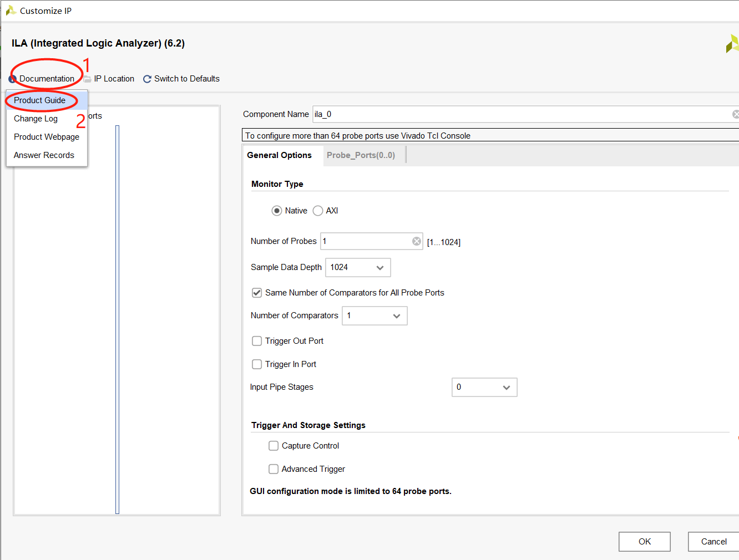This screenshot has width=739, height=560.
Task: Enable Capture Control checkbox
Action: pyautogui.click(x=274, y=446)
